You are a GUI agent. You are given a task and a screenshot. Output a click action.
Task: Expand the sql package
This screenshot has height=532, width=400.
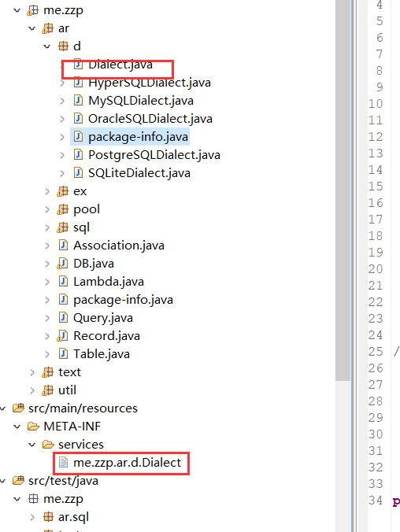[47, 227]
